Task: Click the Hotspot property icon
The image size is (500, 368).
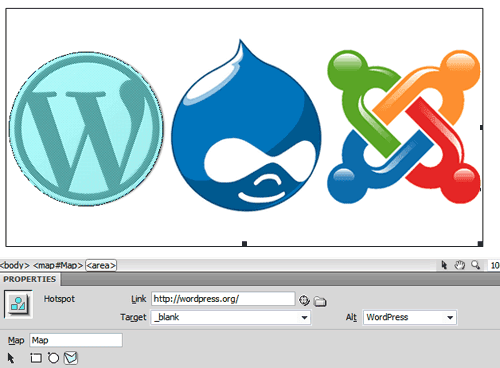Action: coord(18,304)
